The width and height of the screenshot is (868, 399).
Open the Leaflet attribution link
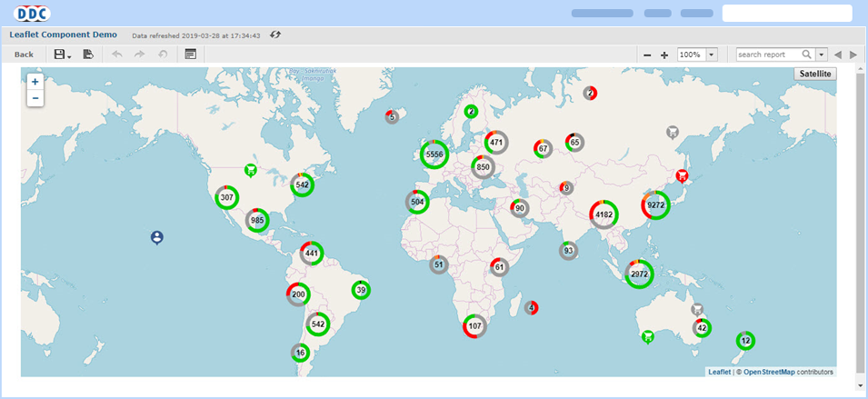[x=719, y=372]
